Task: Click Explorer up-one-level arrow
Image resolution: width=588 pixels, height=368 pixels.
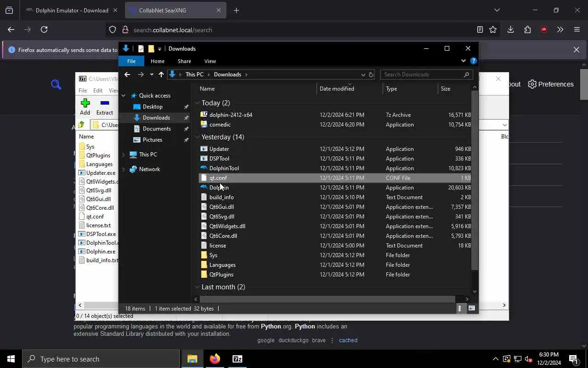Action: (161, 75)
